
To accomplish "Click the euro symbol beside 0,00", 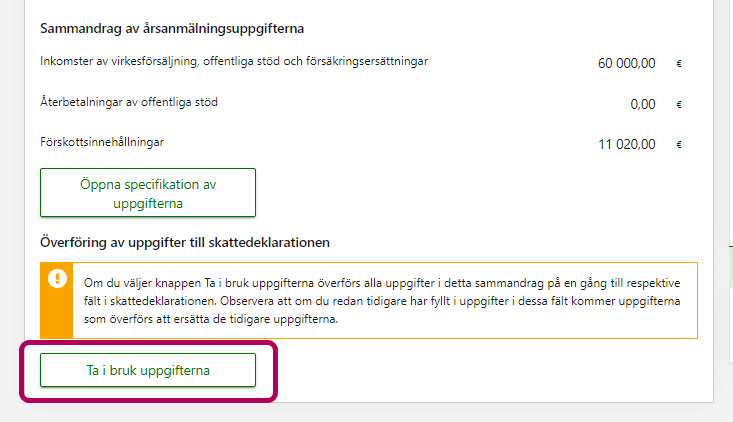I will [679, 104].
